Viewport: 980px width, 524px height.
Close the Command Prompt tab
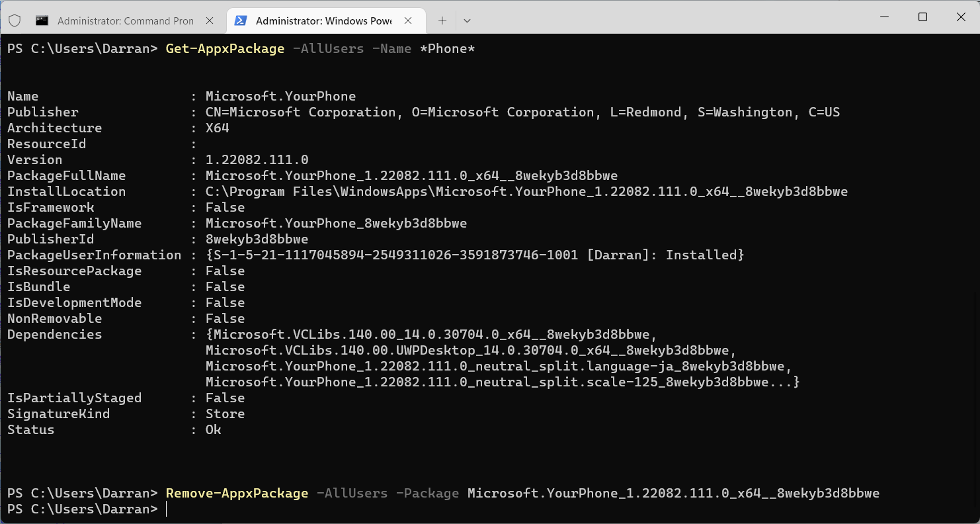click(x=210, y=21)
